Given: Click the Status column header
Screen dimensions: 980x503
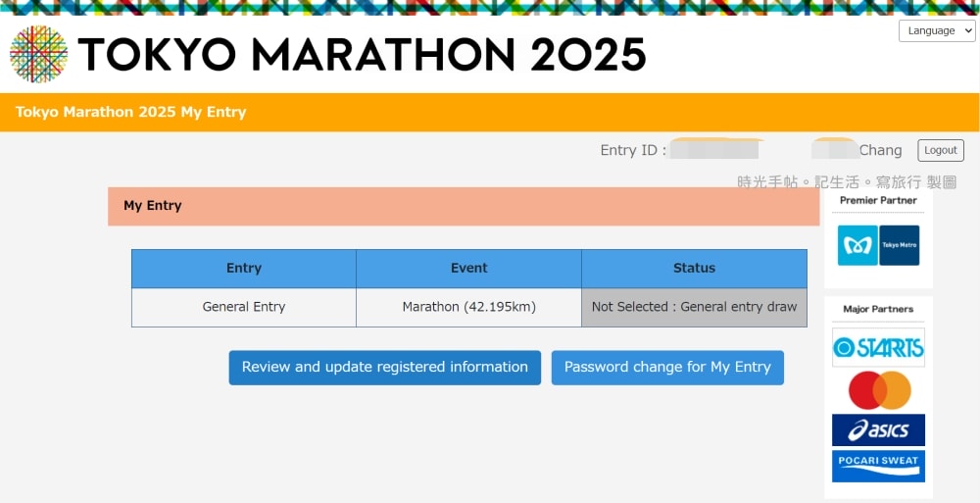Looking at the screenshot, I should pyautogui.click(x=694, y=269).
